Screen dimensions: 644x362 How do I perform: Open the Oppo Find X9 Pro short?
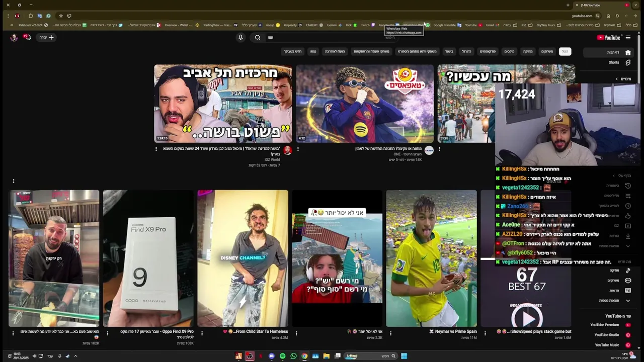148,258
